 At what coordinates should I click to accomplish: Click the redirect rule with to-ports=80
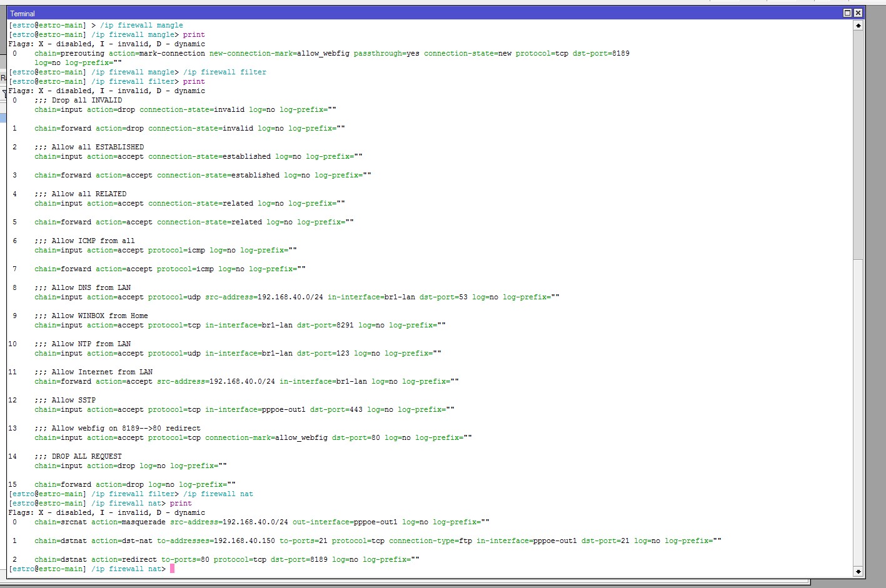click(x=225, y=559)
